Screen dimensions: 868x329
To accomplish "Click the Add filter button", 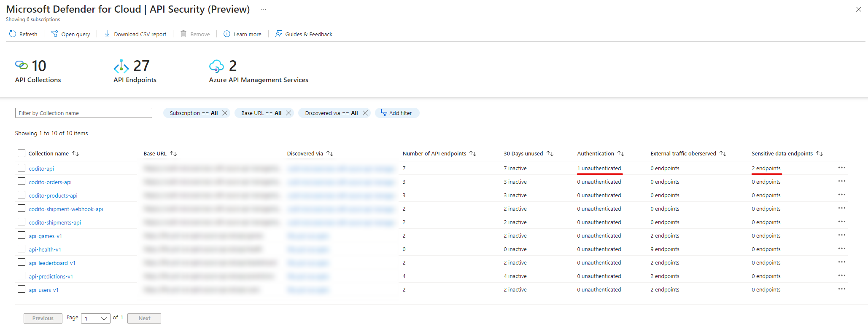I will point(396,113).
